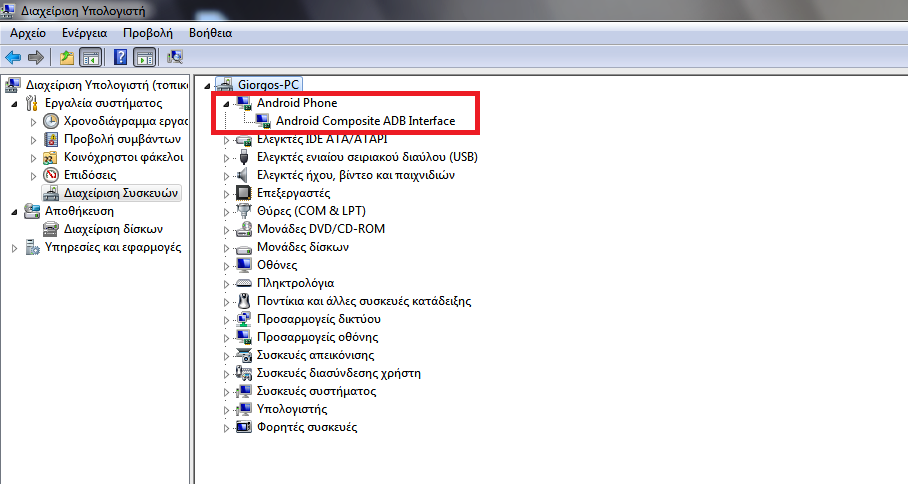Open the Ενέργεια menu
The width and height of the screenshot is (908, 484).
85,33
